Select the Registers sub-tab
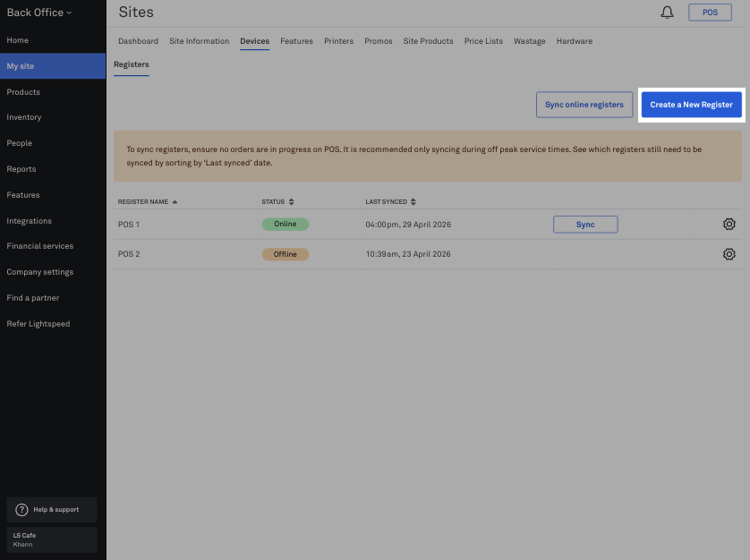The height and width of the screenshot is (560, 750). pyautogui.click(x=131, y=64)
